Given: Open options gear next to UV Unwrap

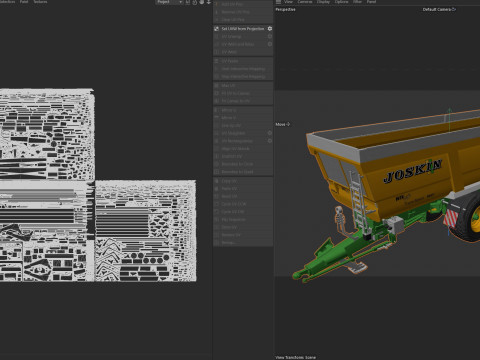Looking at the screenshot, I should tap(270, 36).
